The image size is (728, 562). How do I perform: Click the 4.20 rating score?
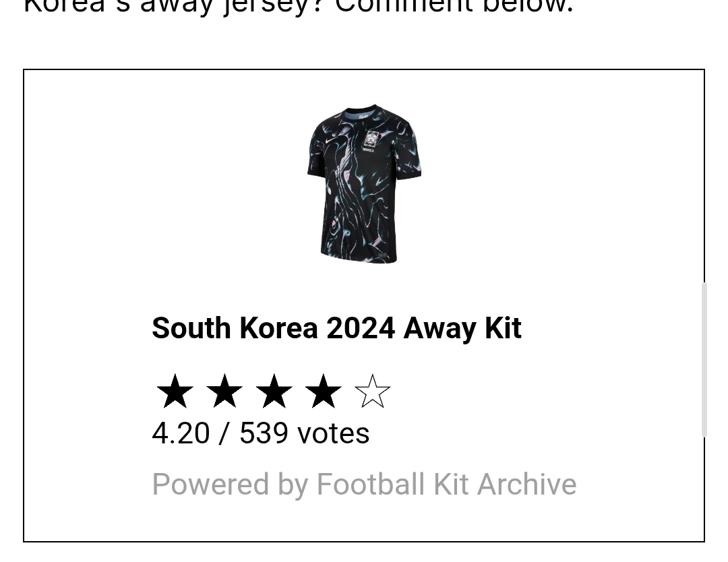point(181,433)
